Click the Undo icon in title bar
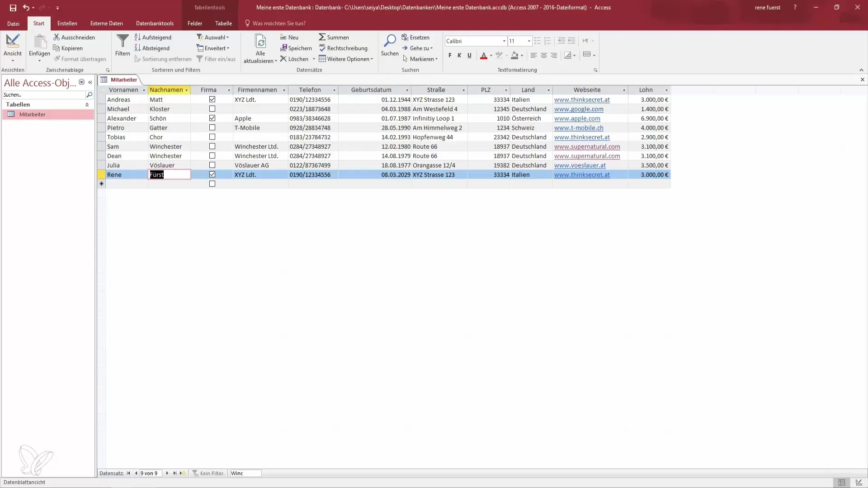 tap(26, 8)
